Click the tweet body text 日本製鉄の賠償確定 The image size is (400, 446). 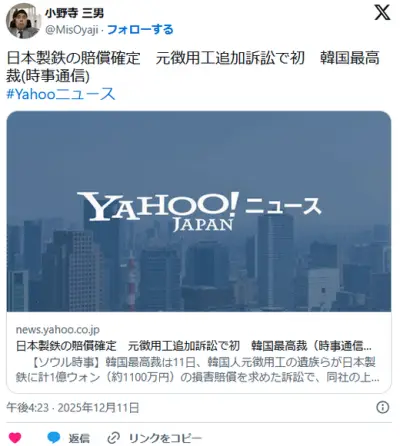(x=73, y=58)
